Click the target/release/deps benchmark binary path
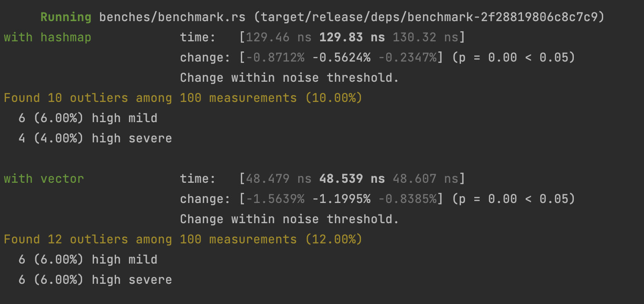This screenshot has width=644, height=304. (429, 17)
